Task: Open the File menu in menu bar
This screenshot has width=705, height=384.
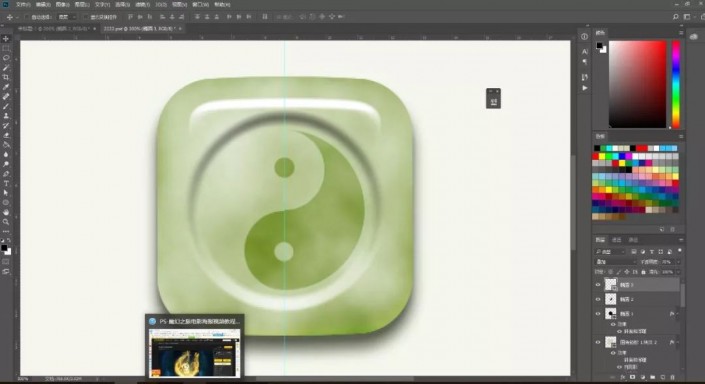Action: click(x=22, y=4)
